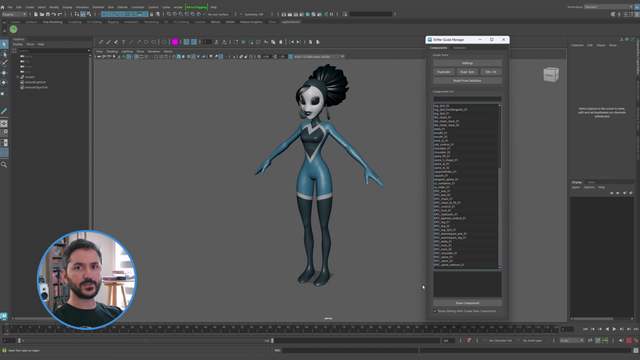Select the Blue Pencil eraser tool

click(x=116, y=42)
